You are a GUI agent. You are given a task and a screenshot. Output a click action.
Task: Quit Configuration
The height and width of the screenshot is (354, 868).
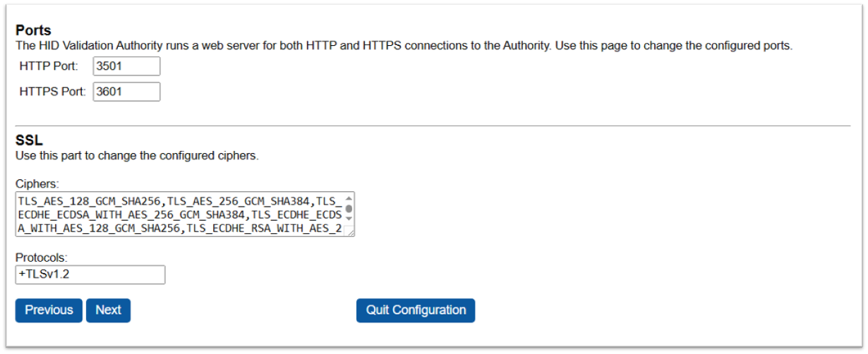pos(416,310)
